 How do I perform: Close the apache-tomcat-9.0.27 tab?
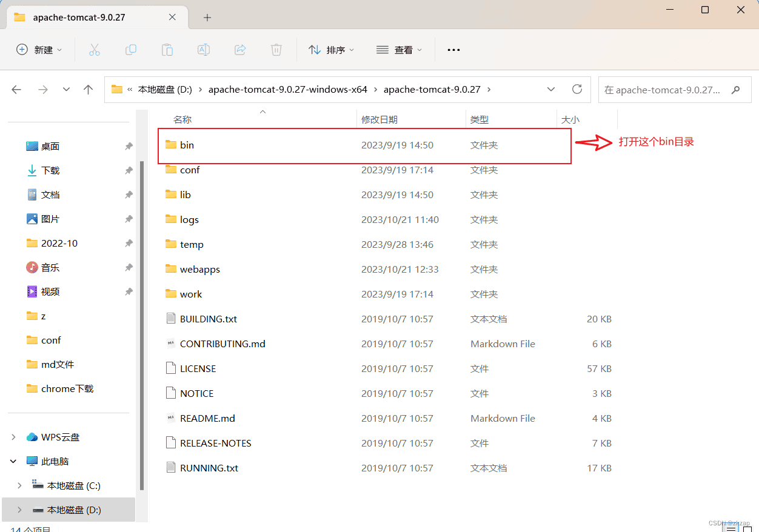(172, 17)
